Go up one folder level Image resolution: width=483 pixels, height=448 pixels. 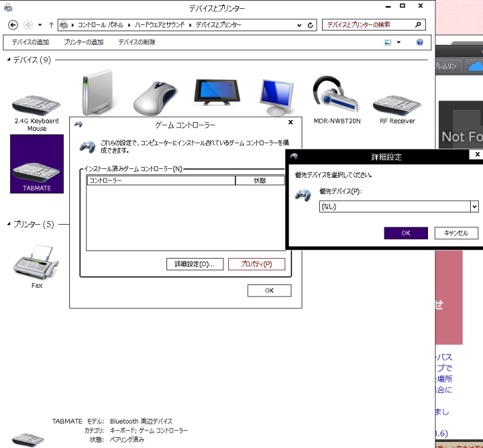click(52, 25)
